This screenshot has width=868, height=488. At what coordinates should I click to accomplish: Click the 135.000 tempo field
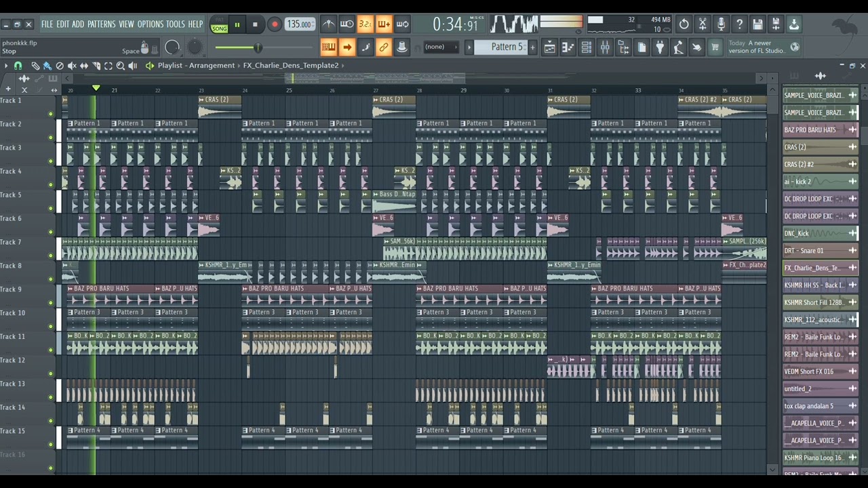(298, 24)
